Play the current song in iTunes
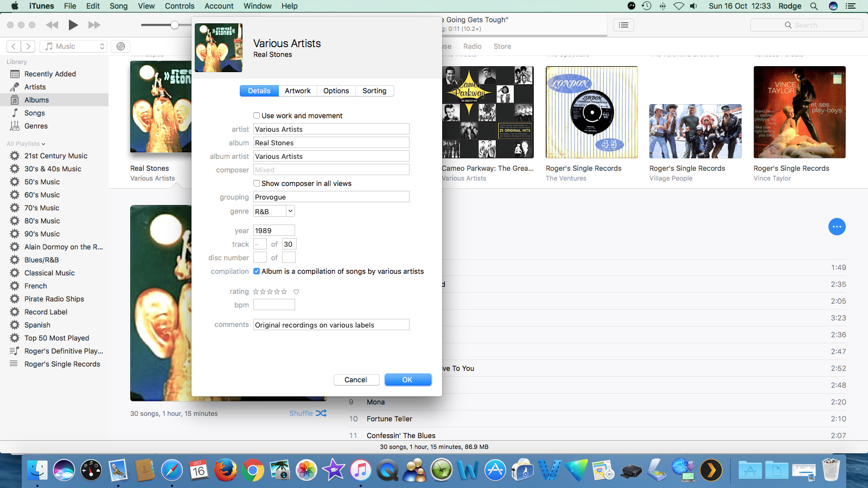This screenshot has width=868, height=488. click(73, 25)
